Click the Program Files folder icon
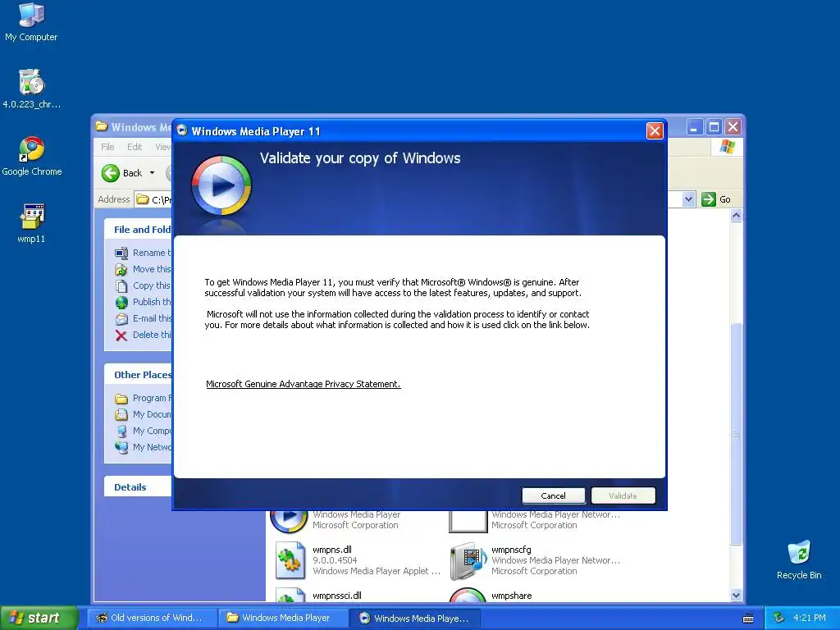The height and width of the screenshot is (630, 840). point(121,399)
